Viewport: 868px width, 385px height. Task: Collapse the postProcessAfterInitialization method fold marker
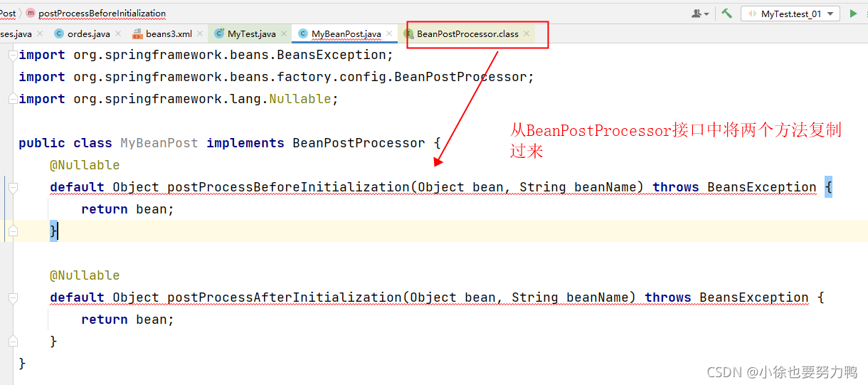pos(12,297)
